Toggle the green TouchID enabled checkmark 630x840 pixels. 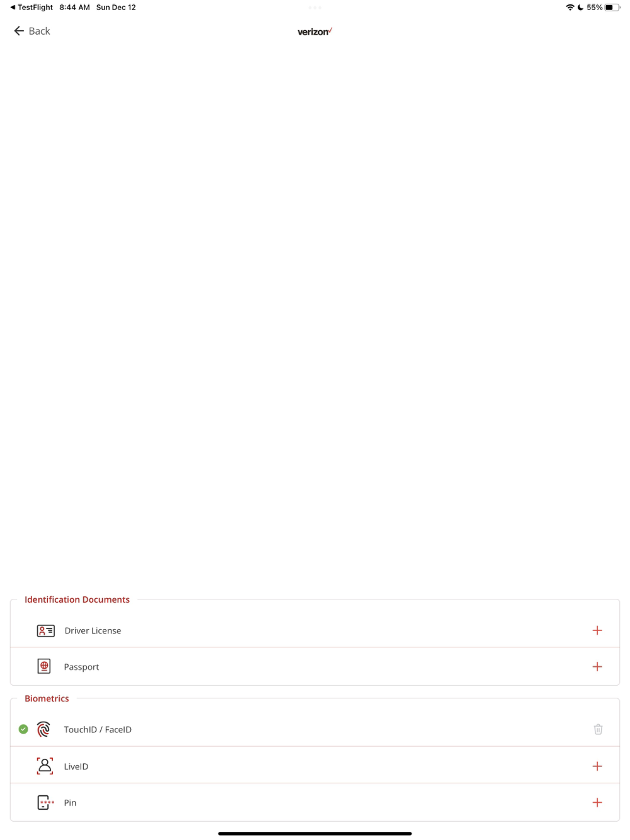pos(23,729)
